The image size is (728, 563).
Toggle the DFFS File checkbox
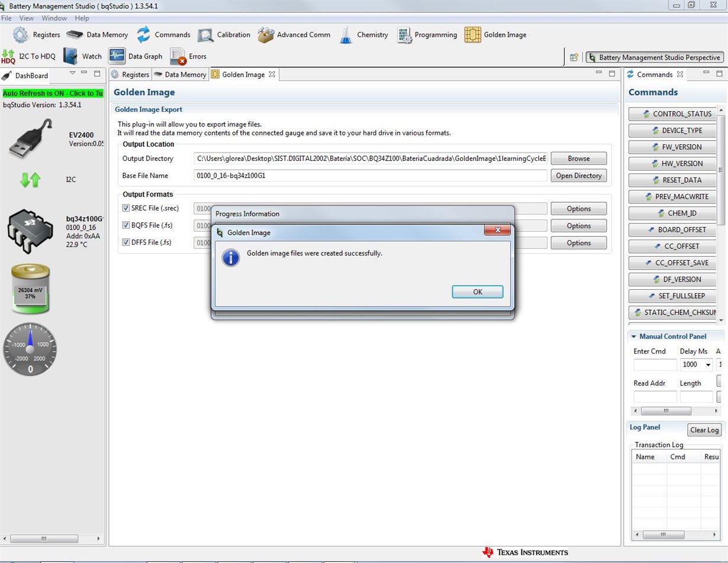click(125, 242)
